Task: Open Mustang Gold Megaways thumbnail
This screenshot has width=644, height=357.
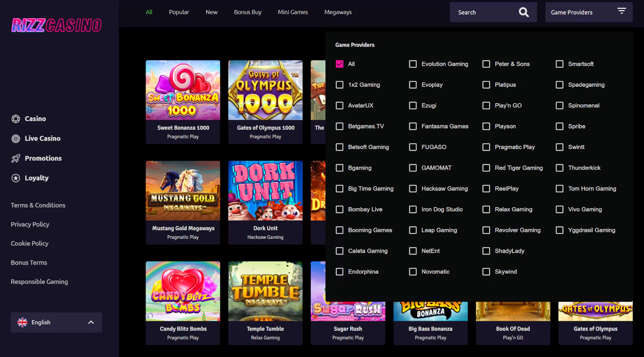Action: pos(183,191)
